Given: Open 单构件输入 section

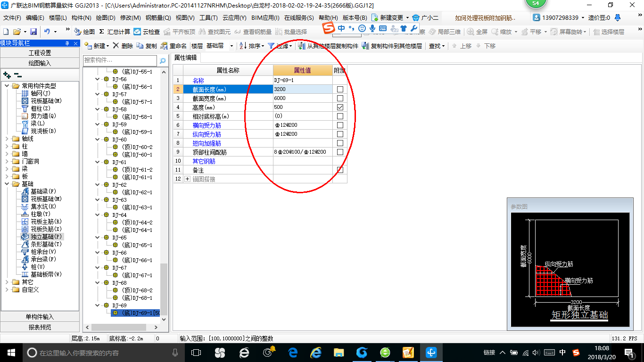Looking at the screenshot, I should tap(40, 317).
